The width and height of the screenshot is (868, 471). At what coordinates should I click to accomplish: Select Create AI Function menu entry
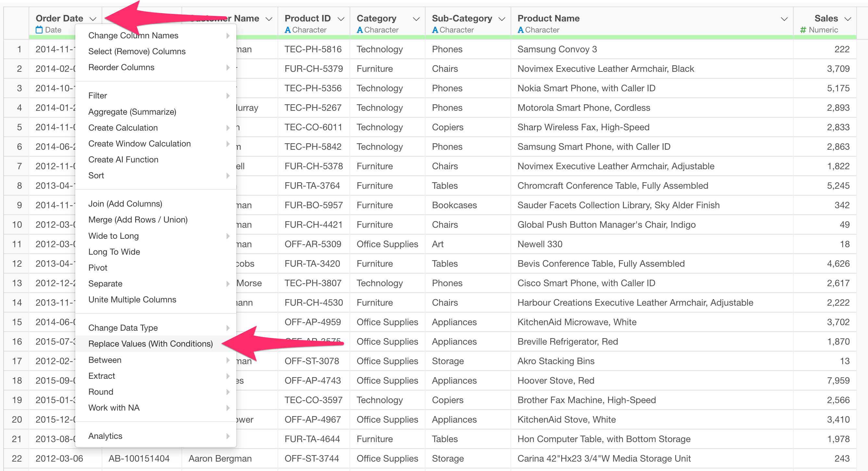point(123,159)
